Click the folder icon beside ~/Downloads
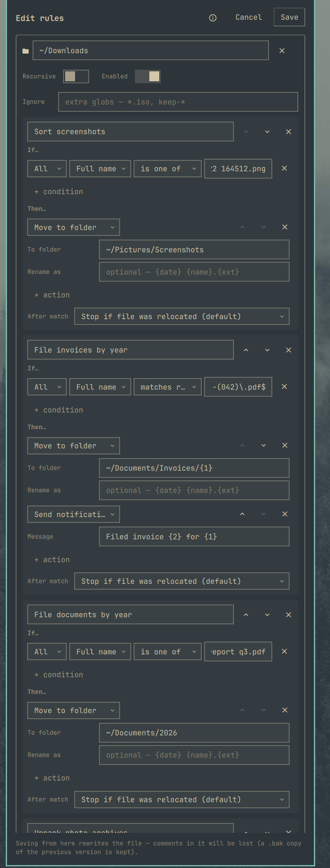 tap(26, 51)
